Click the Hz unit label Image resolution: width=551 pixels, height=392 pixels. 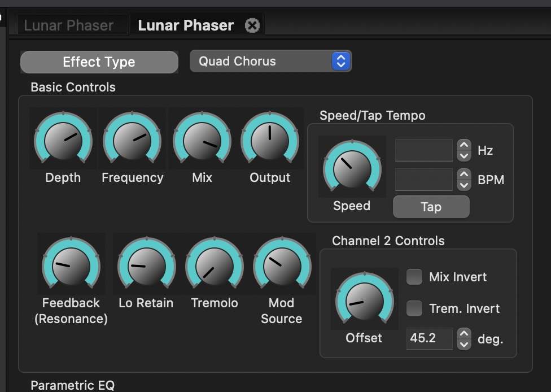point(486,150)
